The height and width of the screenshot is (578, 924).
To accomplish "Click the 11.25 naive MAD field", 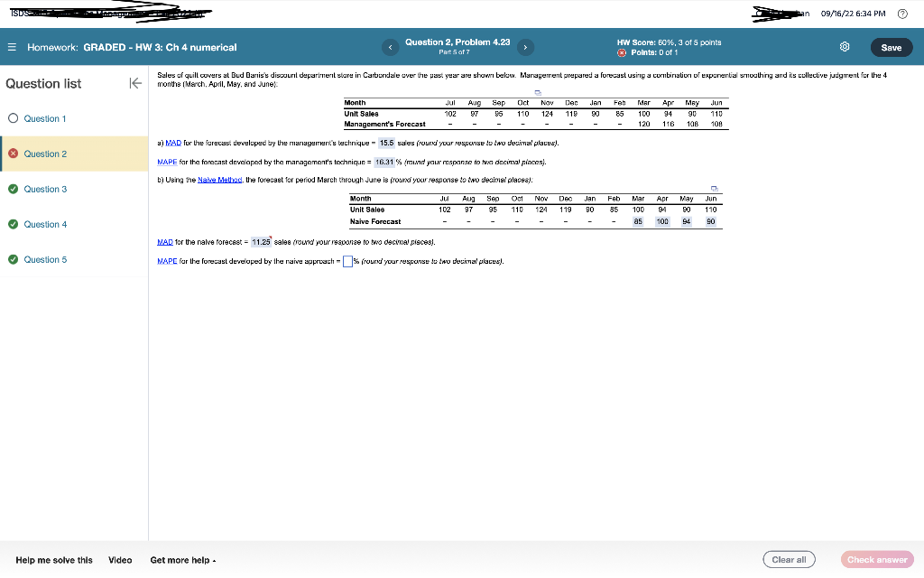I will click(261, 242).
